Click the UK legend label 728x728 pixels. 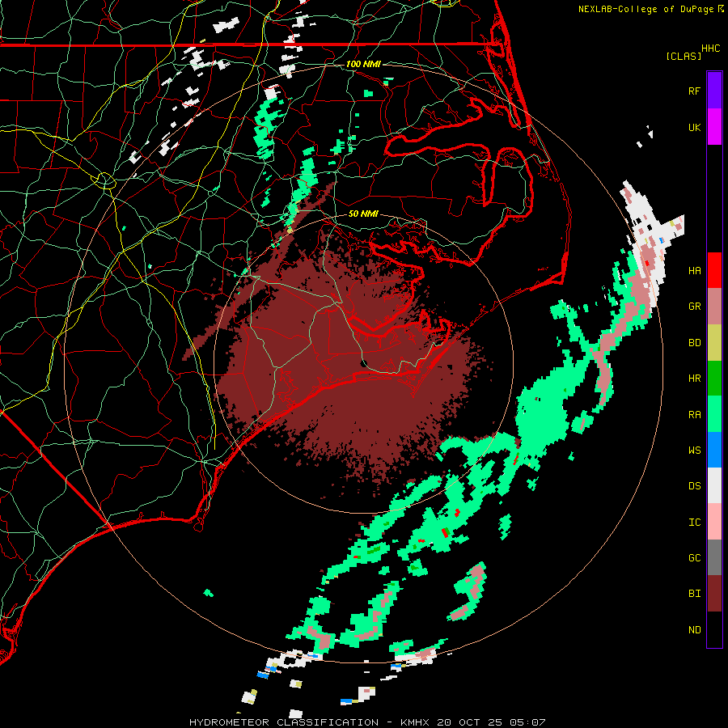(x=694, y=127)
